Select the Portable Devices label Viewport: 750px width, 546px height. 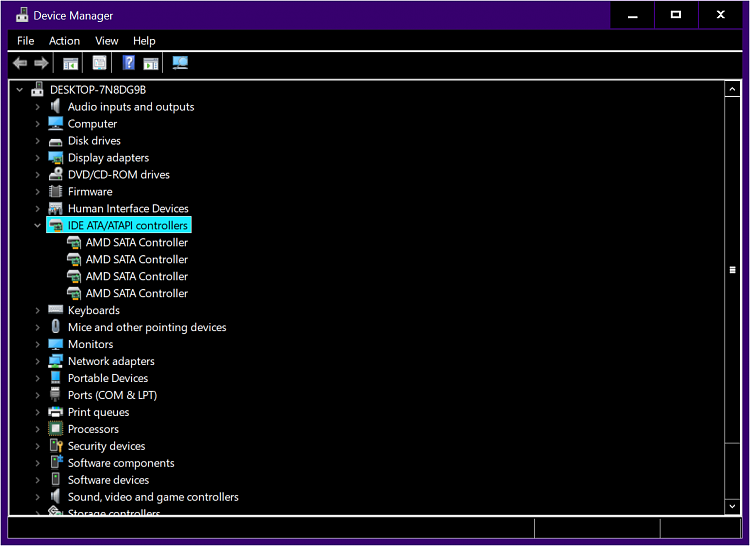click(108, 378)
